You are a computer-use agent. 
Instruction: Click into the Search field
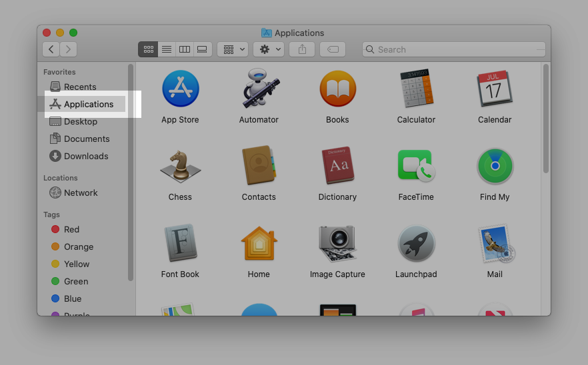(x=454, y=49)
